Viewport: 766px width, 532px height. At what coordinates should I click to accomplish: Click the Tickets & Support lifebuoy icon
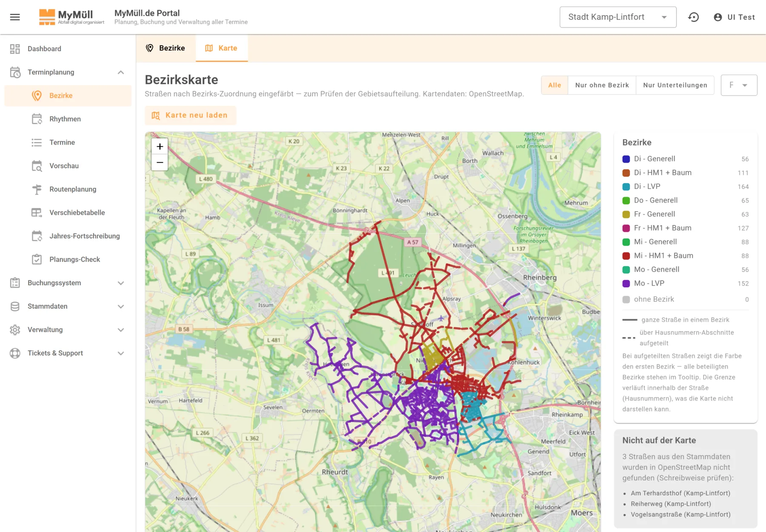coord(15,353)
